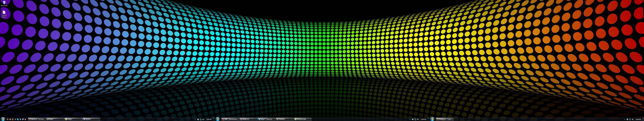Launch Steam from the quick launch icons
Viewport: 644px width, 121px height.
point(23,119)
